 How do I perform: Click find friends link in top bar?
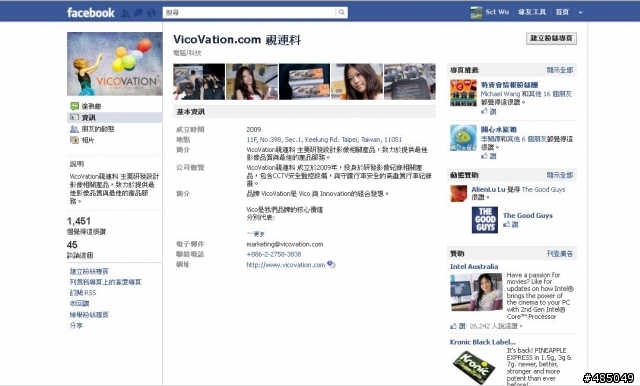tap(532, 12)
